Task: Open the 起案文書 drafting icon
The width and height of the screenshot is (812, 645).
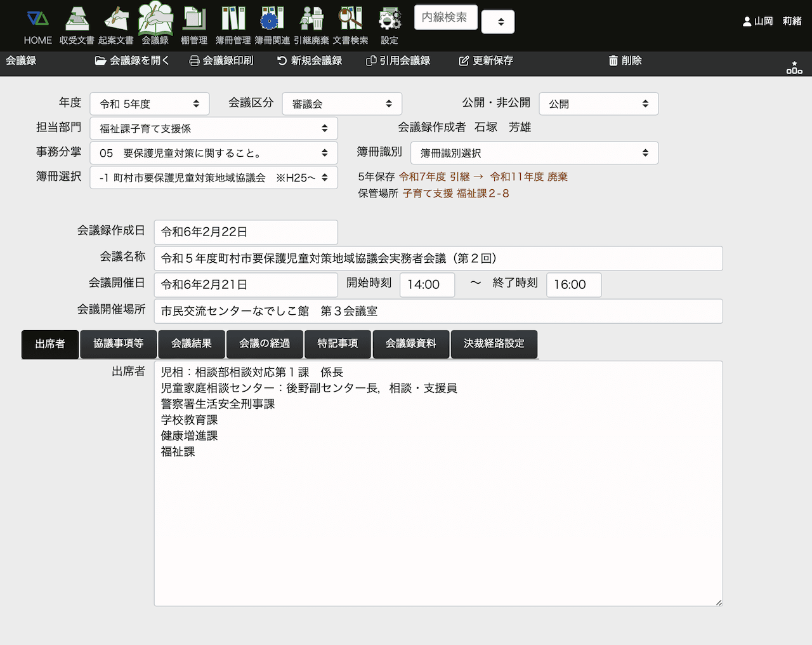Action: (116, 19)
